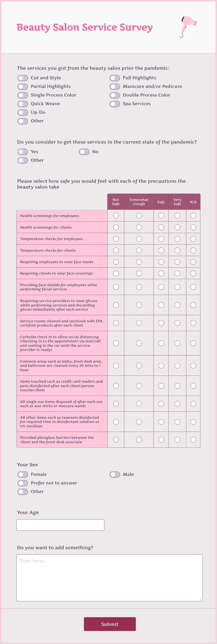Screen dimensions: 217x644
Task: Toggle Female under Your Sex
Action: [23, 474]
